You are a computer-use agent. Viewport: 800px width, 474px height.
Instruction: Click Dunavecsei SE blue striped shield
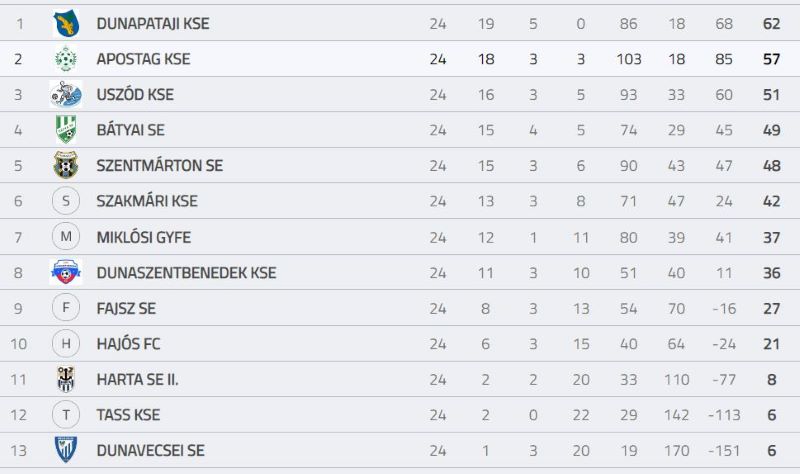tap(66, 450)
